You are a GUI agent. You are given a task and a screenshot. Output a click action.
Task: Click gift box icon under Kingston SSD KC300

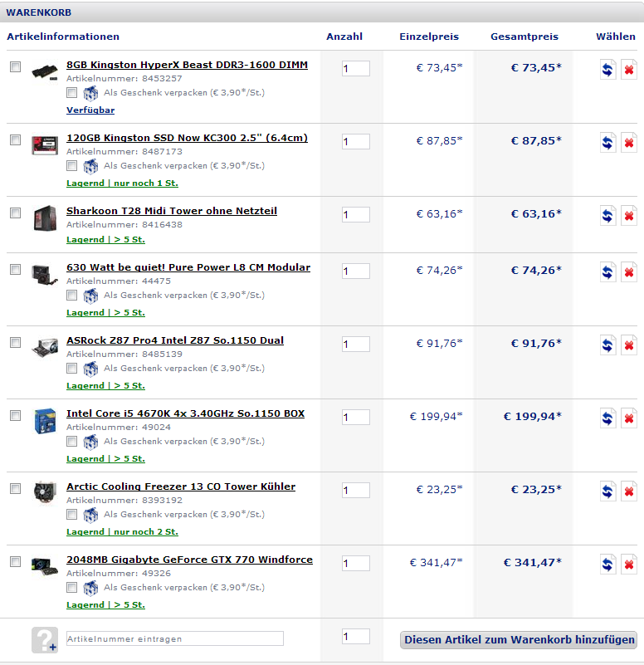pyautogui.click(x=90, y=166)
